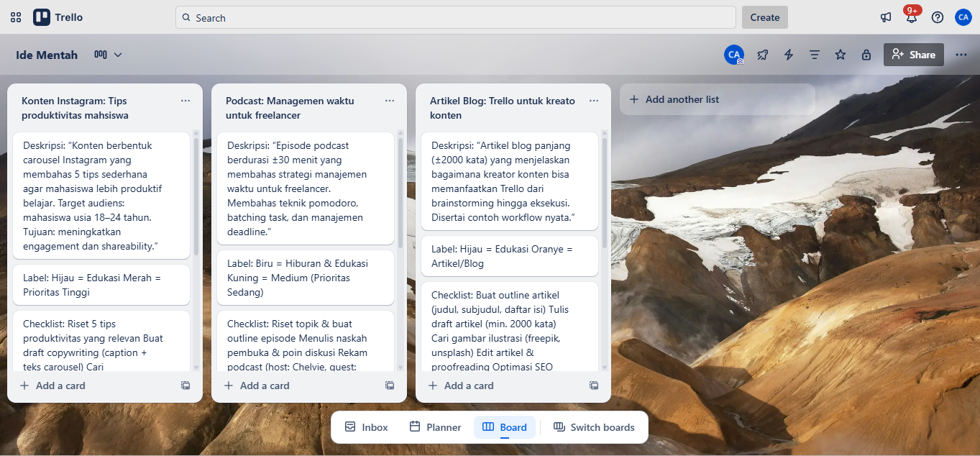The width and height of the screenshot is (980, 456).
Task: Click the CA board member avatar
Action: pos(734,55)
